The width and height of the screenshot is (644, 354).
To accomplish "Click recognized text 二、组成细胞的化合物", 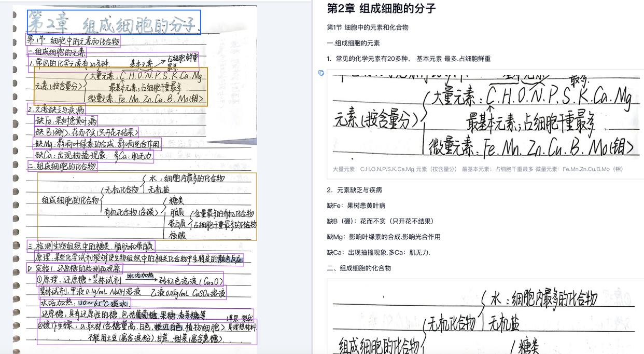I will click(x=359, y=268).
